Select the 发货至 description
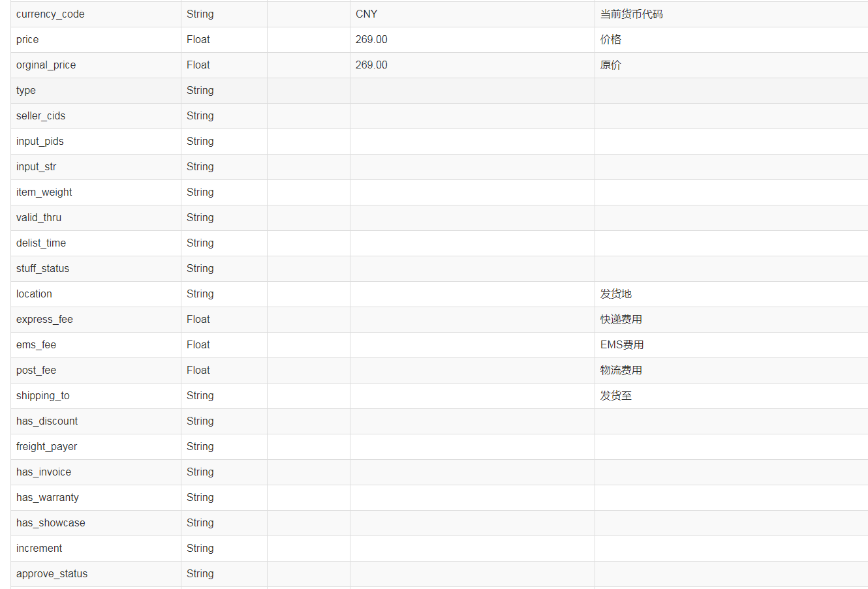This screenshot has width=868, height=589. coord(616,396)
